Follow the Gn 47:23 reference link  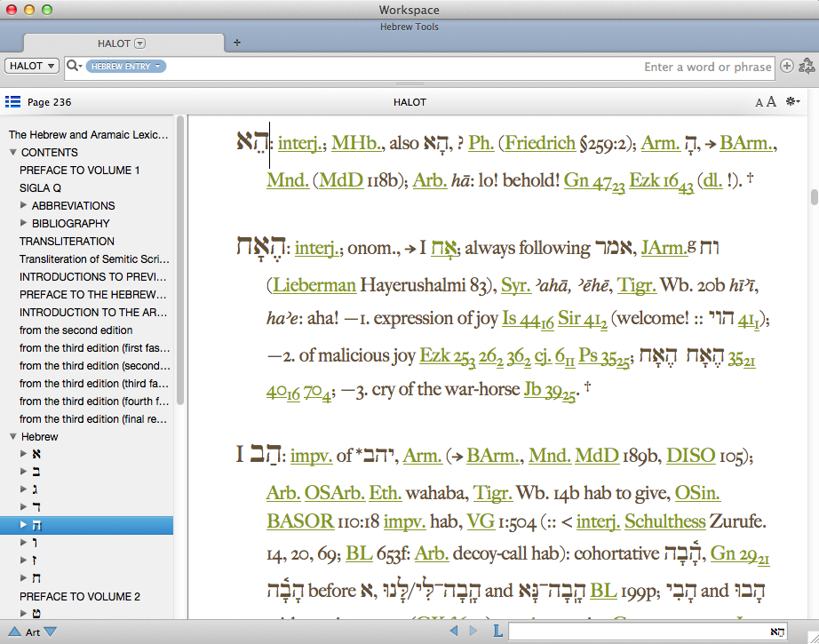[594, 182]
